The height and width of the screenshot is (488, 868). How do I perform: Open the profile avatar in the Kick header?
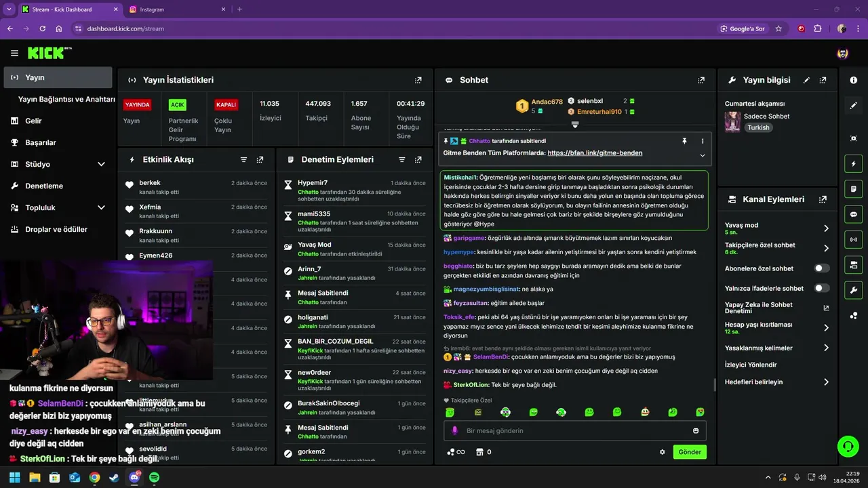click(843, 53)
